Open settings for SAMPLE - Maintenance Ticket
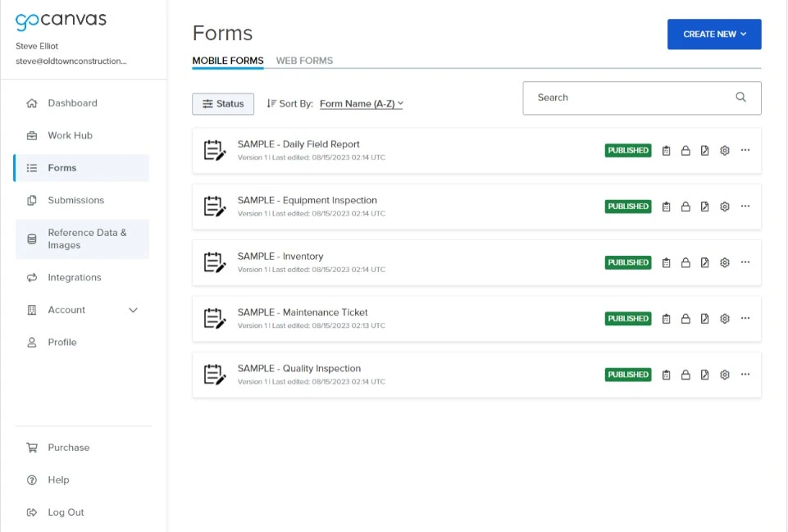788x532 pixels. tap(724, 318)
